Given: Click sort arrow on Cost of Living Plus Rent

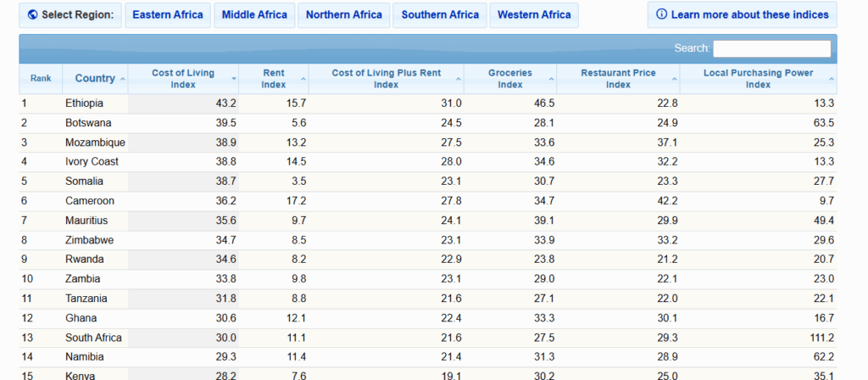Looking at the screenshot, I should (459, 79).
